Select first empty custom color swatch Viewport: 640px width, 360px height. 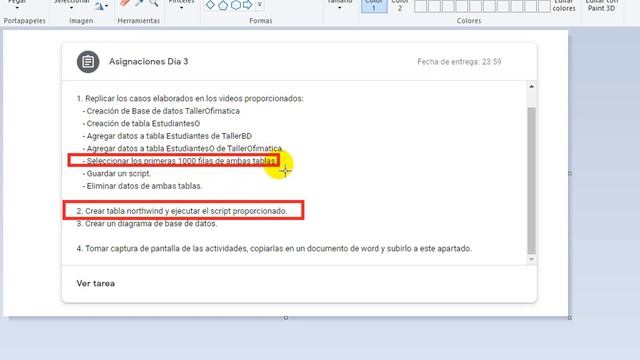(420, 6)
